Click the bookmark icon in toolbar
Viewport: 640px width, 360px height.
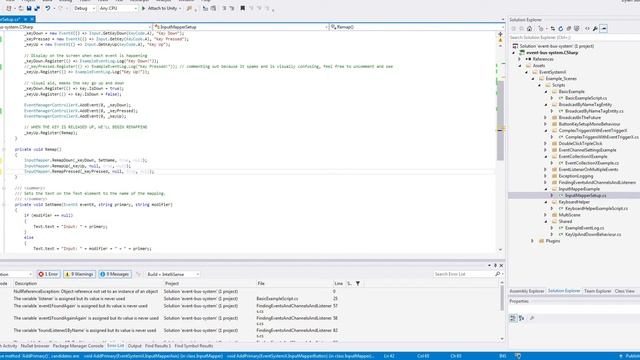click(x=242, y=8)
